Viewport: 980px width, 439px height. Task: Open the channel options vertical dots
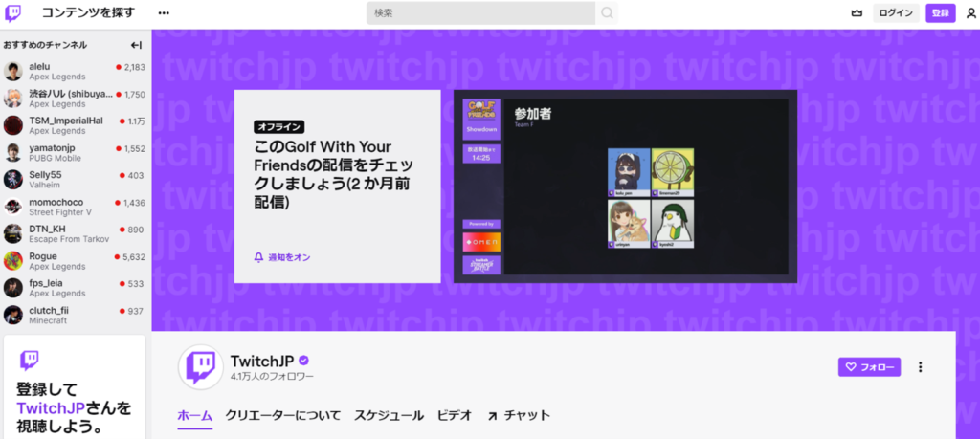920,367
